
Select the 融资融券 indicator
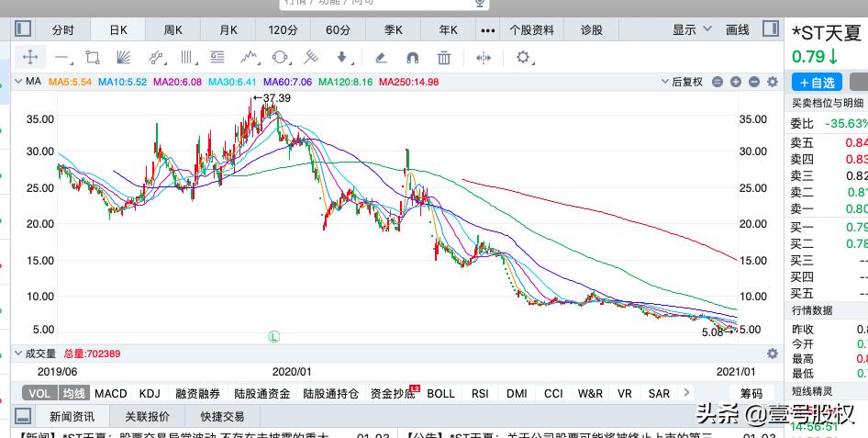point(197,393)
